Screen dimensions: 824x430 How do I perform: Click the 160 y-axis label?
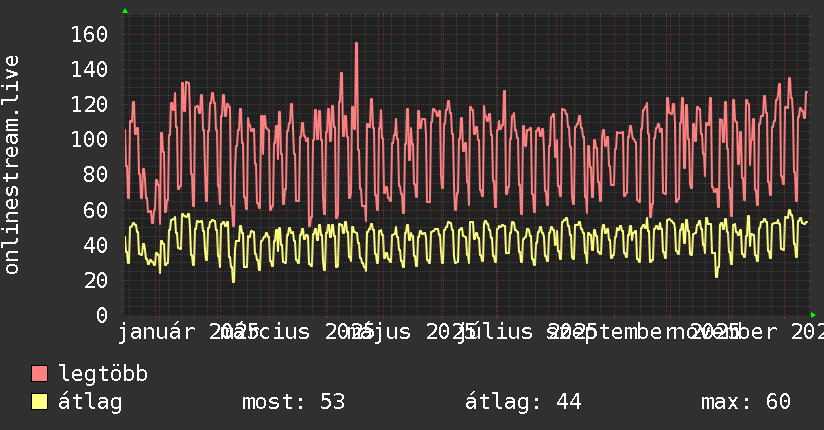click(89, 35)
